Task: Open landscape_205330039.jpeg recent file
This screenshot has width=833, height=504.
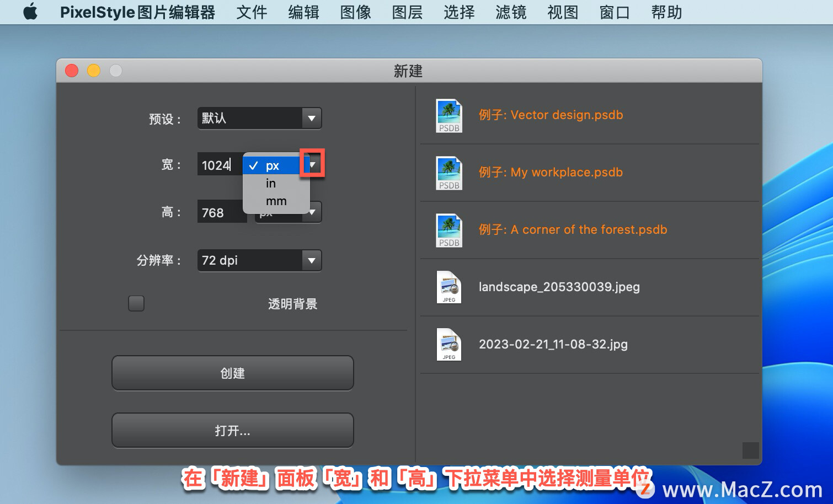Action: click(x=559, y=287)
